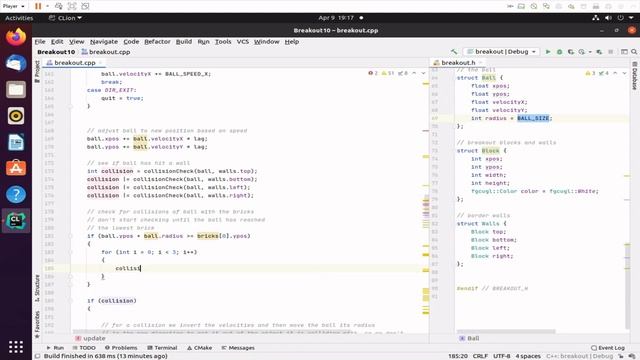Toggle the Project tool window sidebar
This screenshot has height=360, width=640.
(37, 71)
